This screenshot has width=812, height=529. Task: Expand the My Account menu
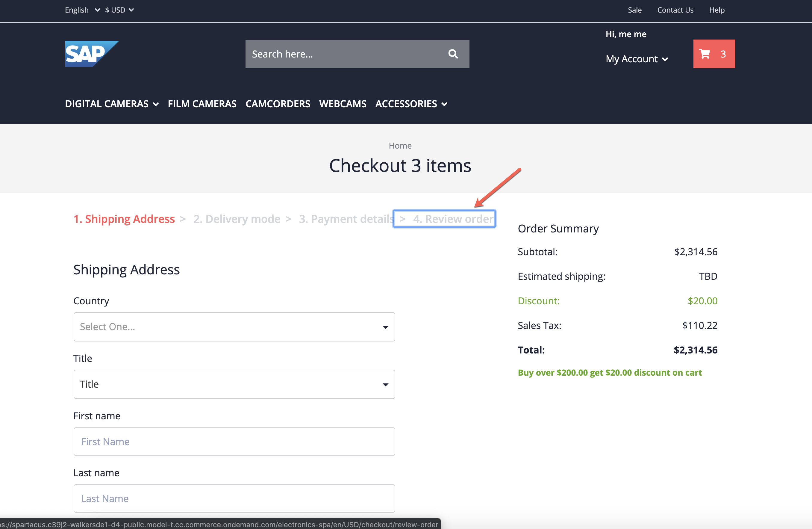click(637, 59)
